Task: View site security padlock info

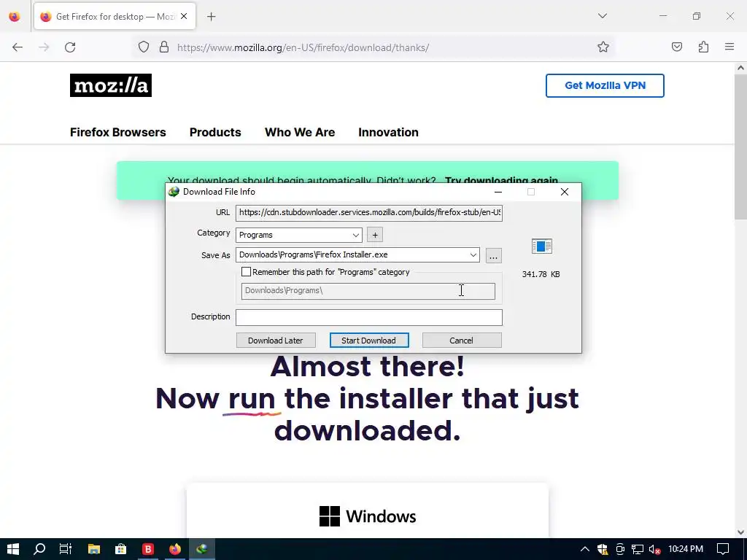Action: click(x=164, y=47)
